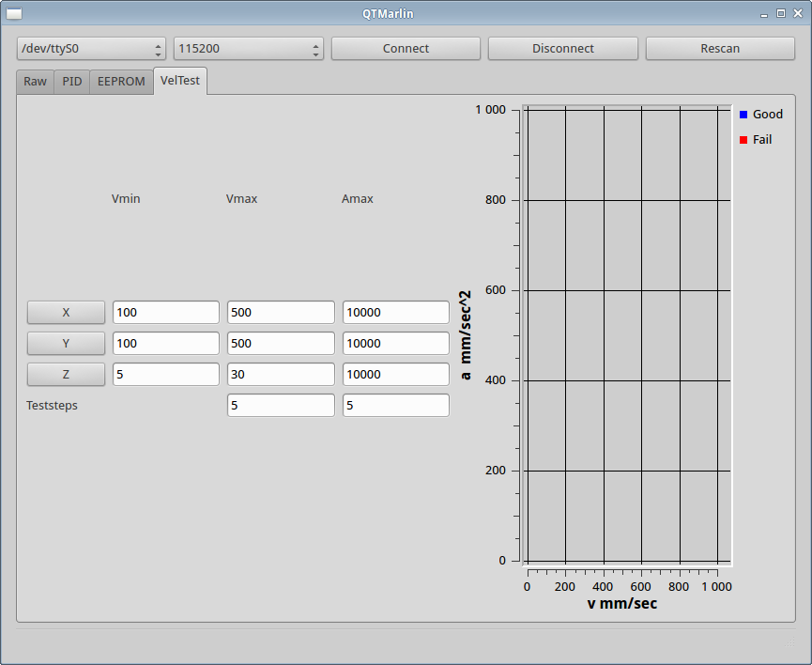812x665 pixels.
Task: Click the Teststeps Vmax input field
Action: pyautogui.click(x=281, y=406)
